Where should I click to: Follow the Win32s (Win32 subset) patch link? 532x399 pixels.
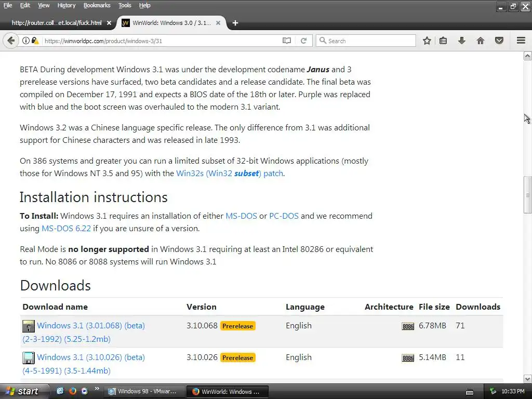tap(230, 174)
